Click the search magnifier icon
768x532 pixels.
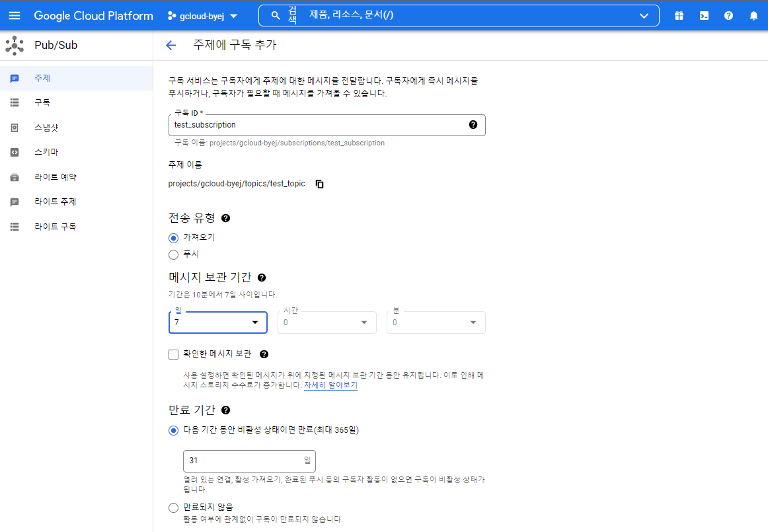coord(276,16)
